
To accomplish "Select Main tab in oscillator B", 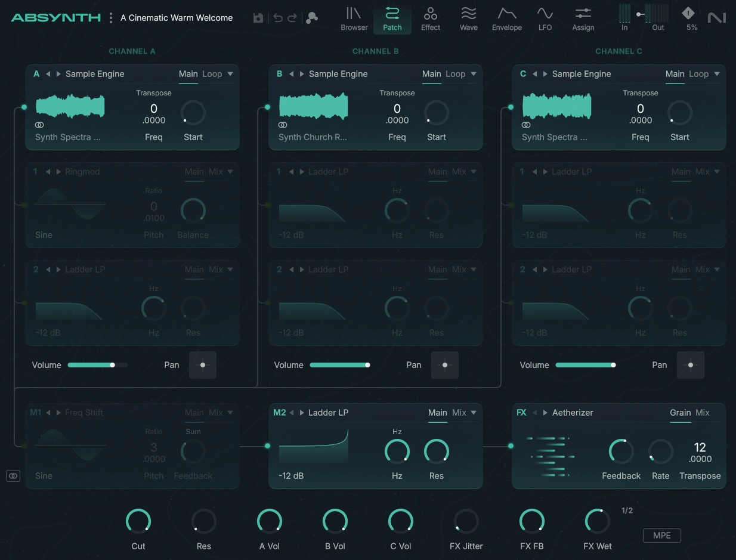I will [x=432, y=74].
